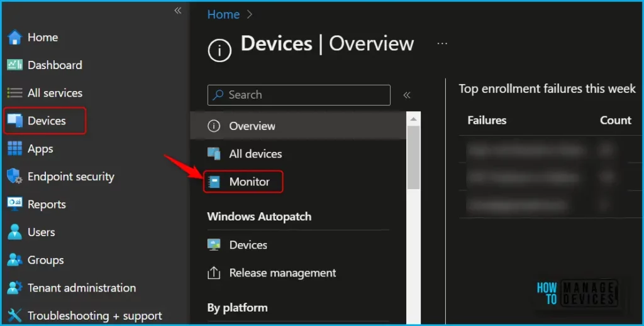644x326 pixels.
Task: Click the Groups people icon
Action: click(x=15, y=259)
